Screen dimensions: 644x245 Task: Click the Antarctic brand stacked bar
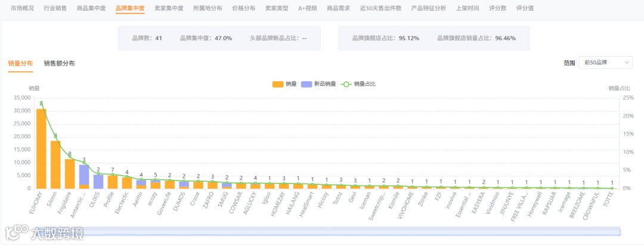tap(84, 176)
